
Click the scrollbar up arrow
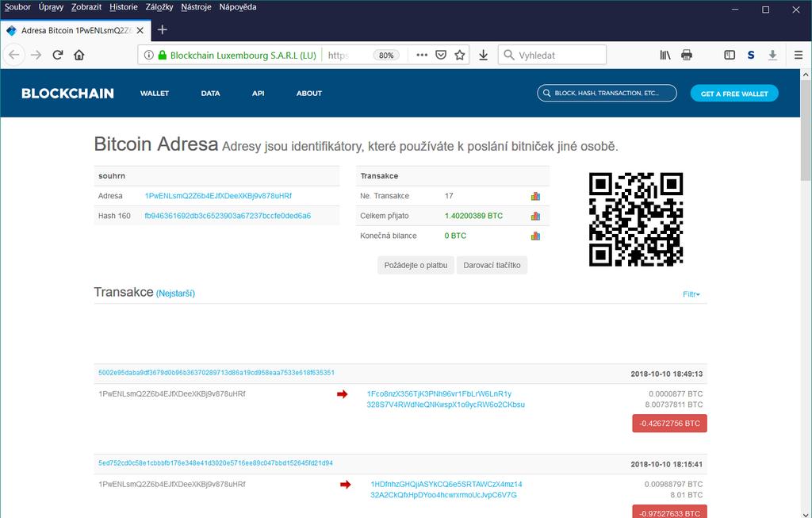(806, 75)
